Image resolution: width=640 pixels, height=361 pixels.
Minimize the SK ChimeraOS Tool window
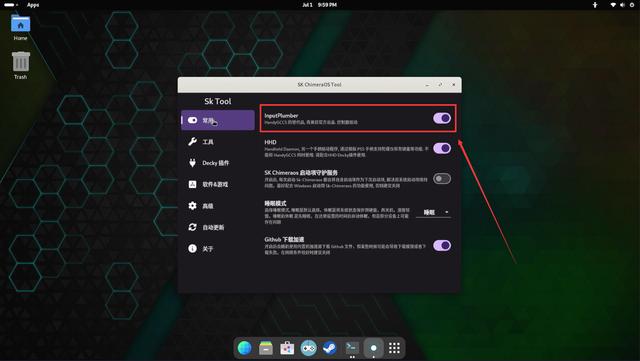427,85
